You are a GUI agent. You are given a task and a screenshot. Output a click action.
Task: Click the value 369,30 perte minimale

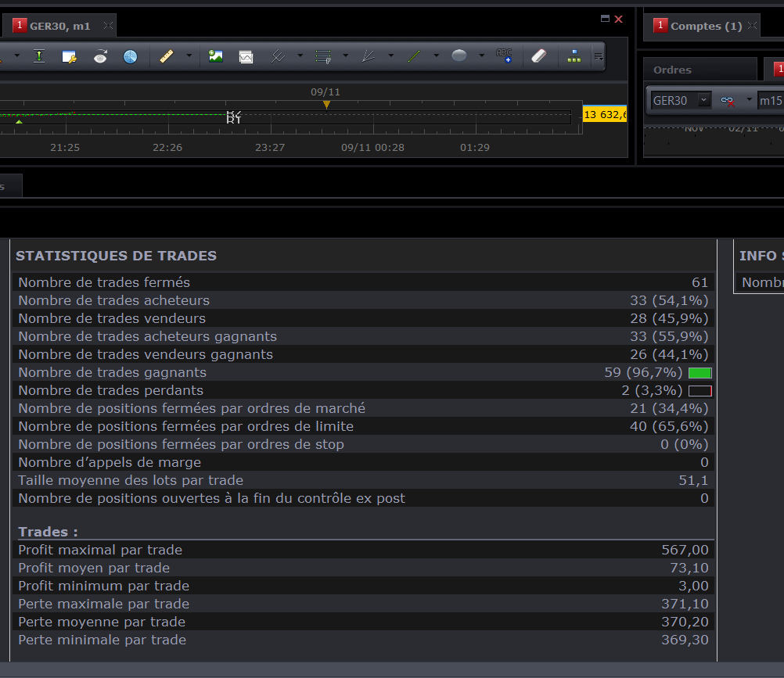[685, 640]
